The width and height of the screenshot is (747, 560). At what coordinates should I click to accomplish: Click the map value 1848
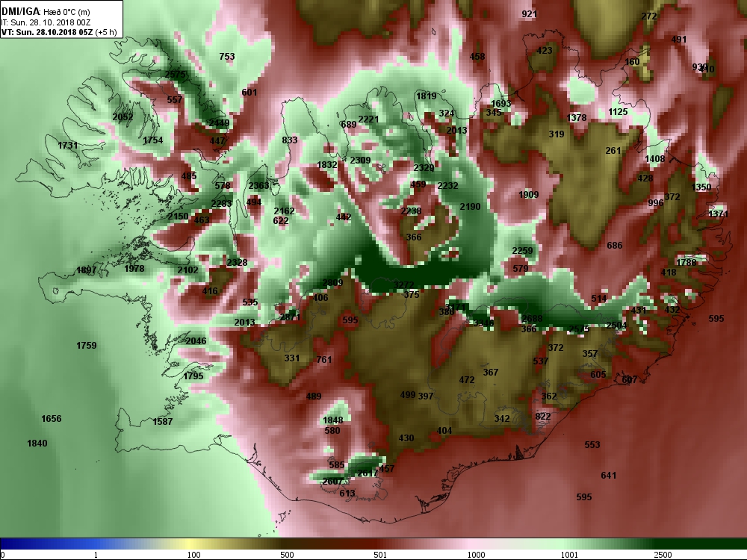[333, 420]
